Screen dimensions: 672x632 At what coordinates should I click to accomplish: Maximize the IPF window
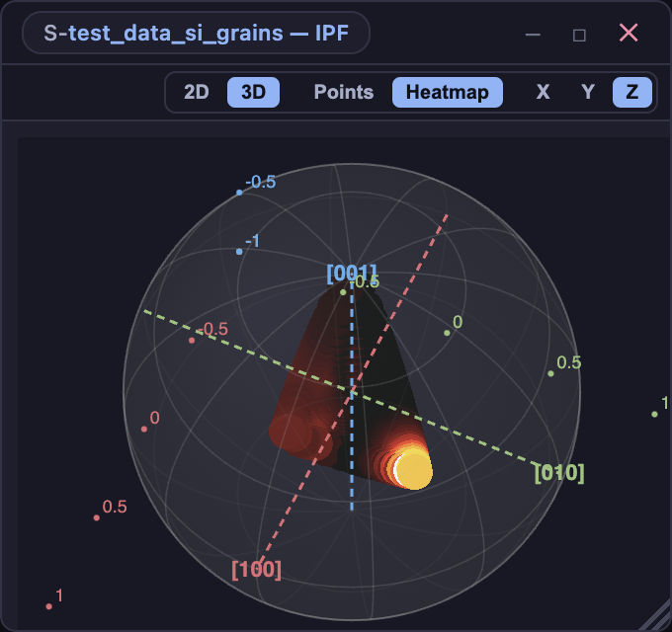point(579,35)
